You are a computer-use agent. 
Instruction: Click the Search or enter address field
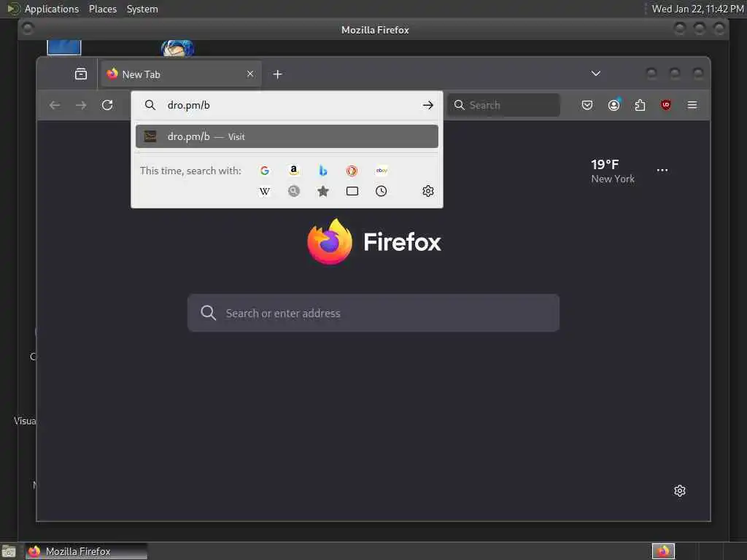[373, 313]
